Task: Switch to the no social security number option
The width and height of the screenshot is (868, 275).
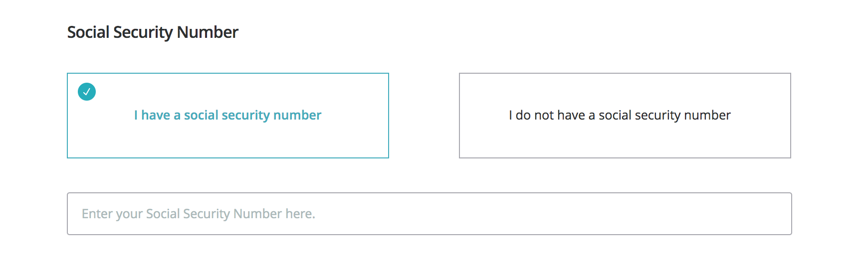Action: (x=625, y=116)
